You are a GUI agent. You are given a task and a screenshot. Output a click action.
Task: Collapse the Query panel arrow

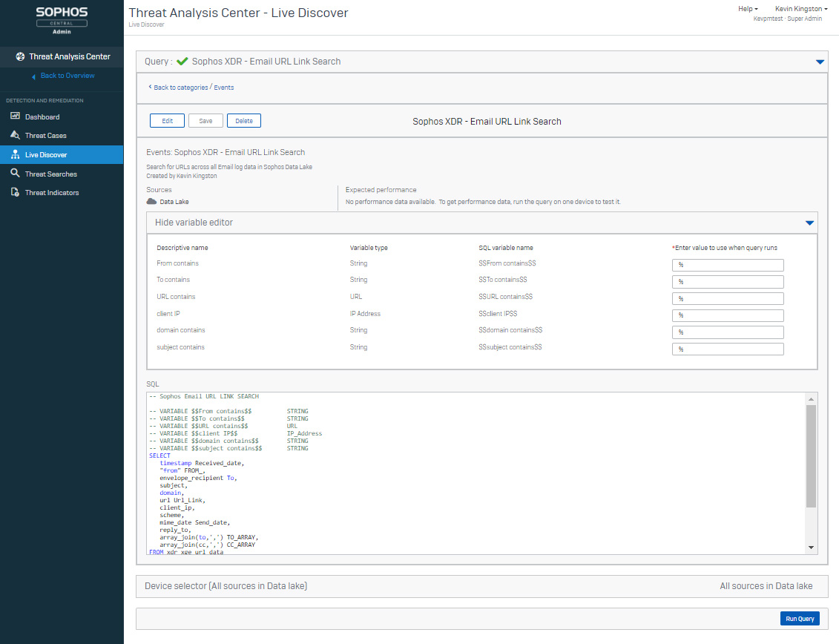[820, 62]
